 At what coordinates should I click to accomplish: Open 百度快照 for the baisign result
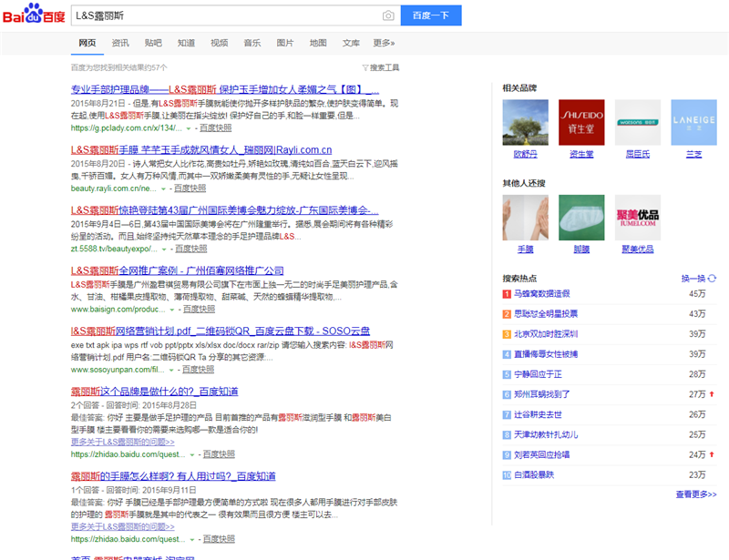tap(199, 309)
